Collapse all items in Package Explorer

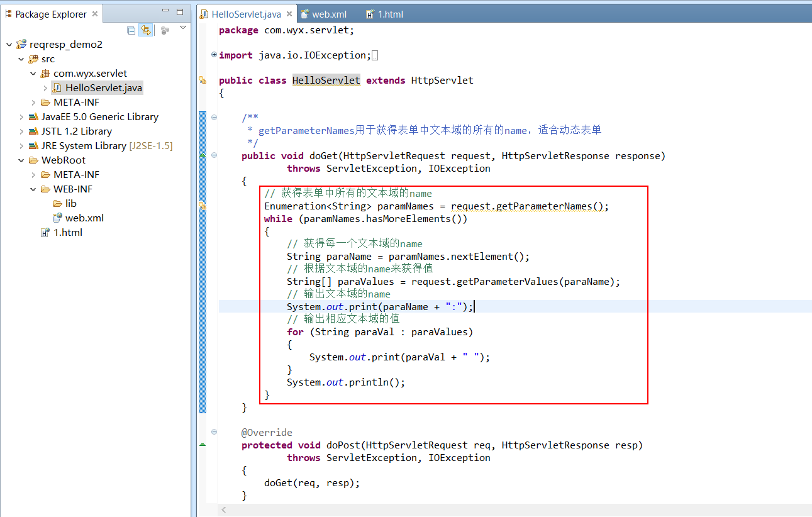click(x=131, y=30)
